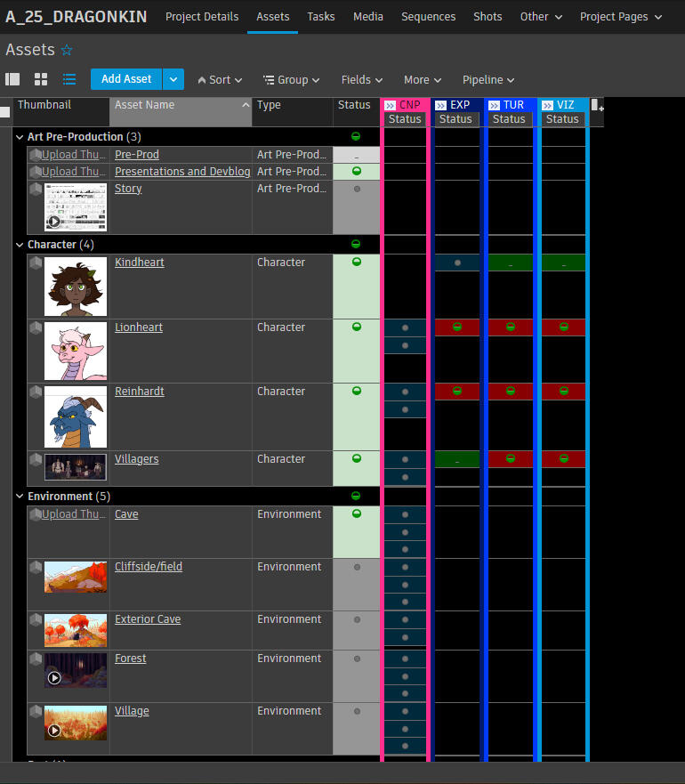Open the Cliffside/field environment thumbnail
Viewport: 685px width, 784px height.
(76, 577)
